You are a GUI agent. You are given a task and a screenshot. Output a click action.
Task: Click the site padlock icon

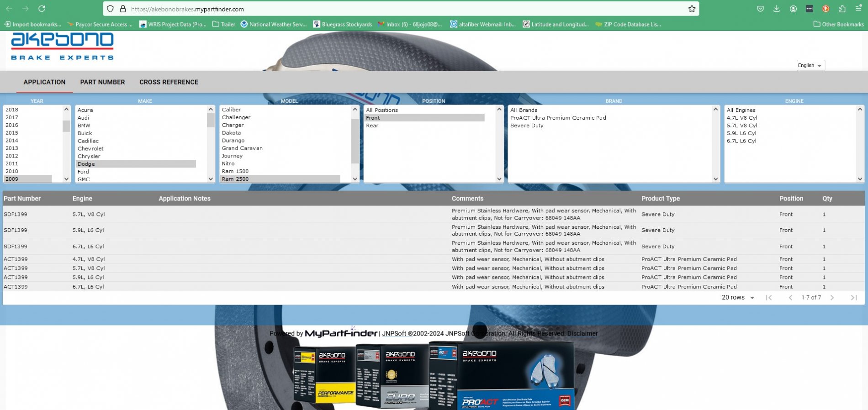(x=122, y=9)
